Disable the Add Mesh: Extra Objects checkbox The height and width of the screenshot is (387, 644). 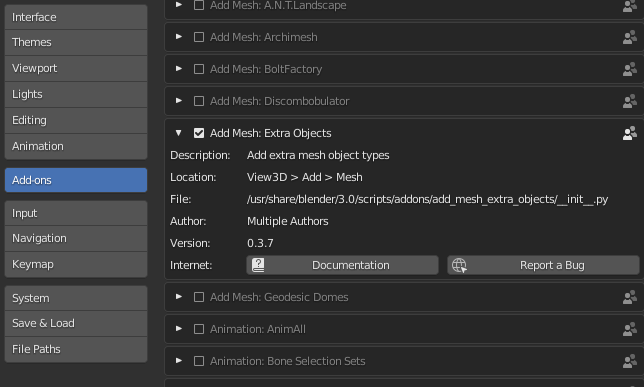tap(199, 133)
